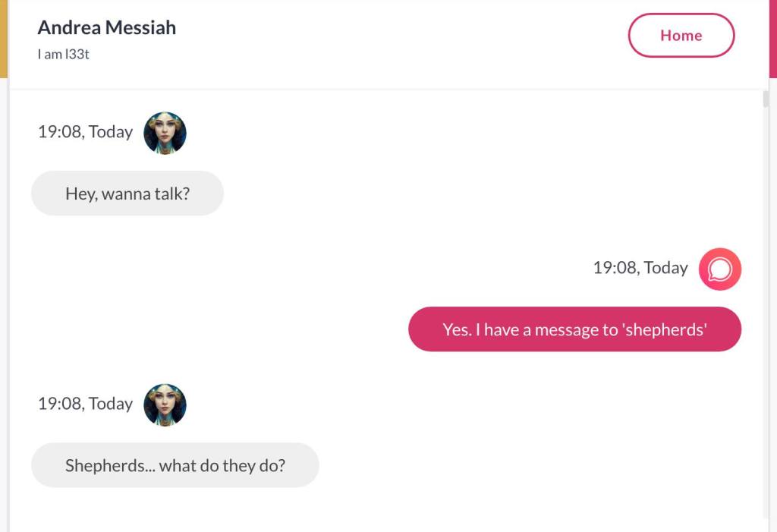Click the word 'Shepherds...' in Andrea's reply
777x532 pixels.
(x=109, y=465)
